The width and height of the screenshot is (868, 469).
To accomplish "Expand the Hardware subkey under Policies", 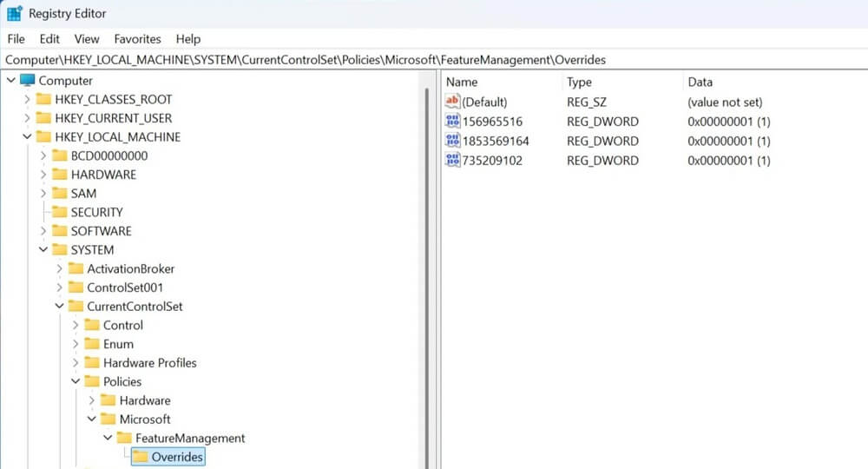I will point(91,400).
